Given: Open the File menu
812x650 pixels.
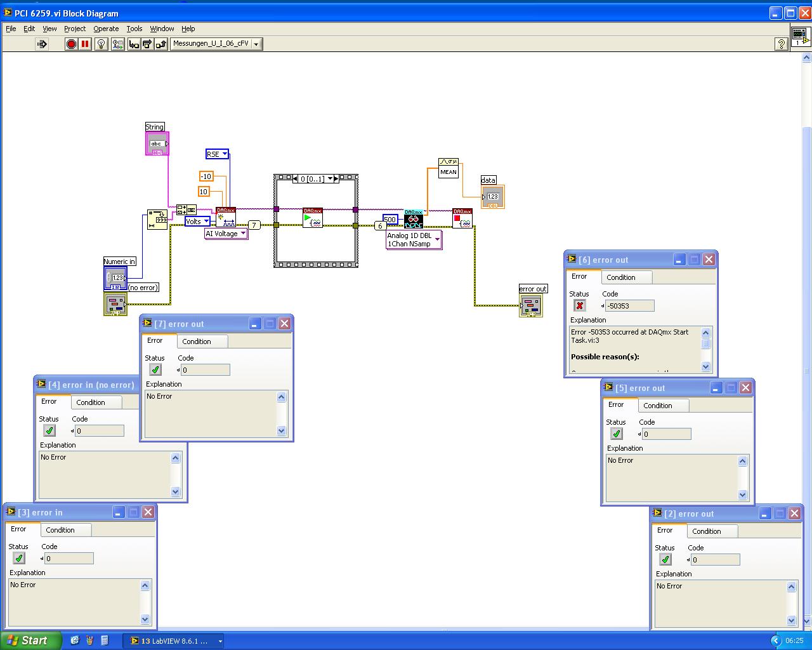Looking at the screenshot, I should (11, 29).
